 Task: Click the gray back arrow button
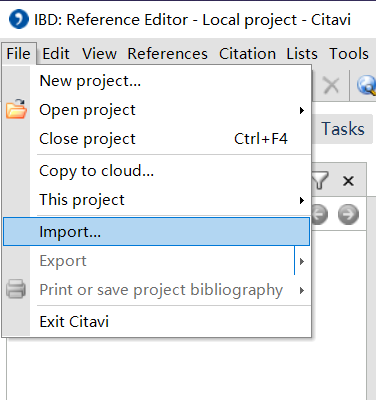click(319, 214)
